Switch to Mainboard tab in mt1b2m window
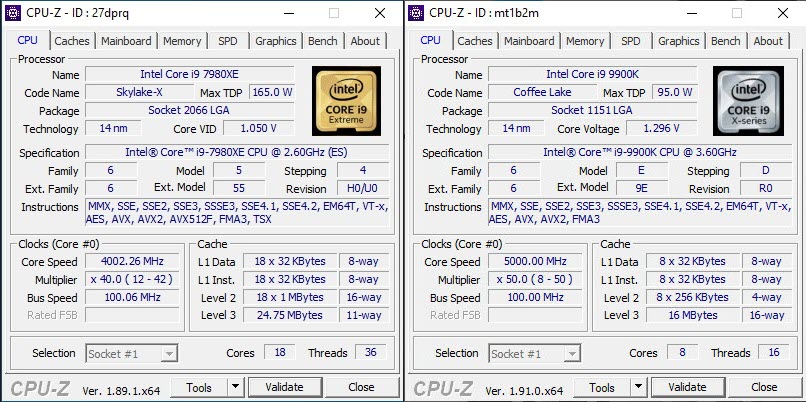Viewport: 806px width, 402px height. (x=529, y=41)
